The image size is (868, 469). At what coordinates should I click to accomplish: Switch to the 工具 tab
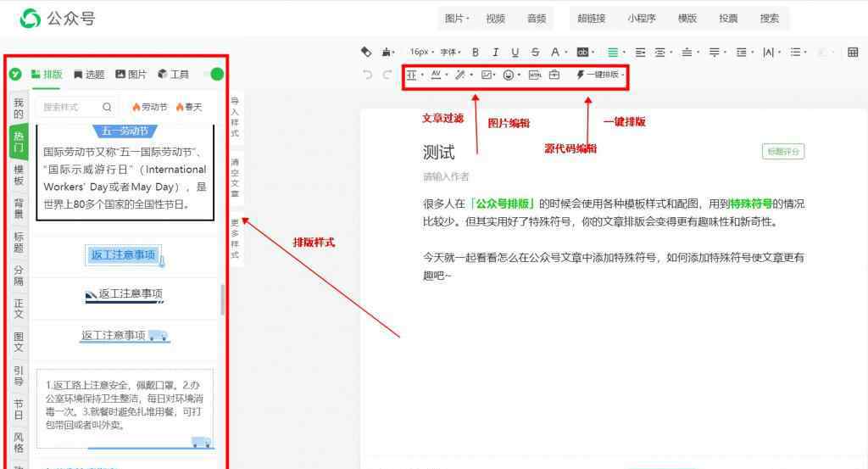point(173,74)
